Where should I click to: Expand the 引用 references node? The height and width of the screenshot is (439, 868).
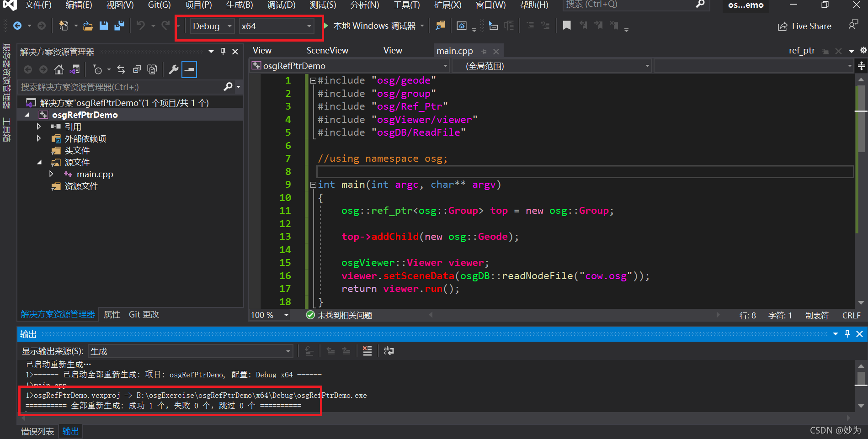(39, 127)
